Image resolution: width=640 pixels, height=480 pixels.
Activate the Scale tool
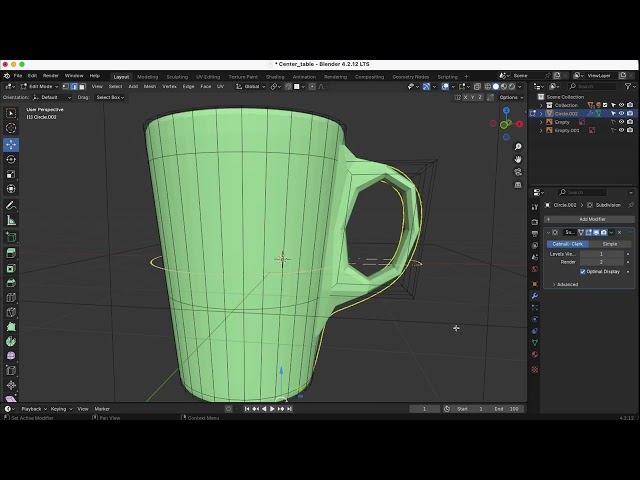tap(11, 174)
